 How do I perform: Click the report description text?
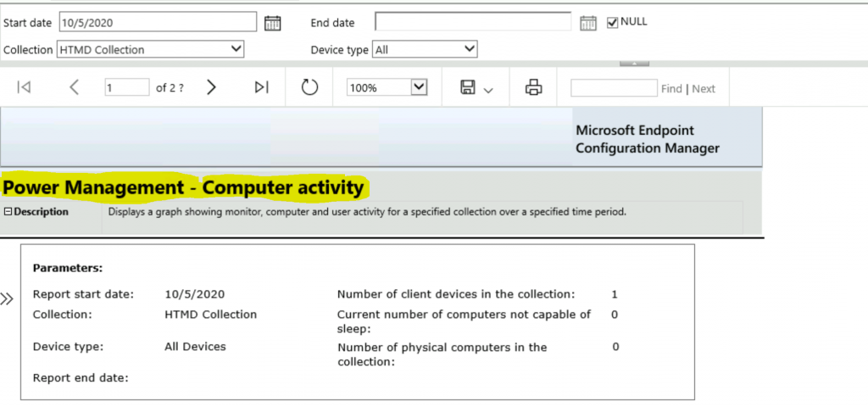(x=367, y=211)
